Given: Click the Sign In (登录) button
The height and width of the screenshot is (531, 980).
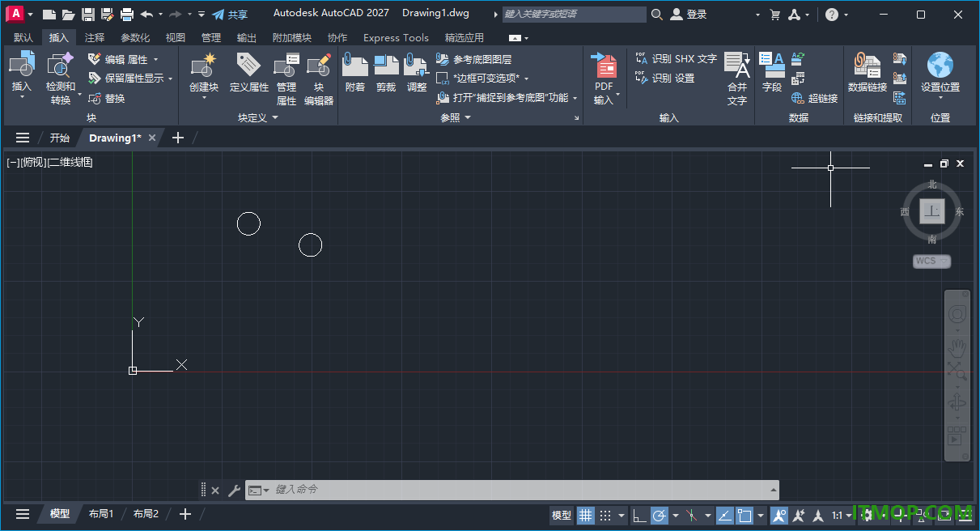Looking at the screenshot, I should pyautogui.click(x=689, y=15).
